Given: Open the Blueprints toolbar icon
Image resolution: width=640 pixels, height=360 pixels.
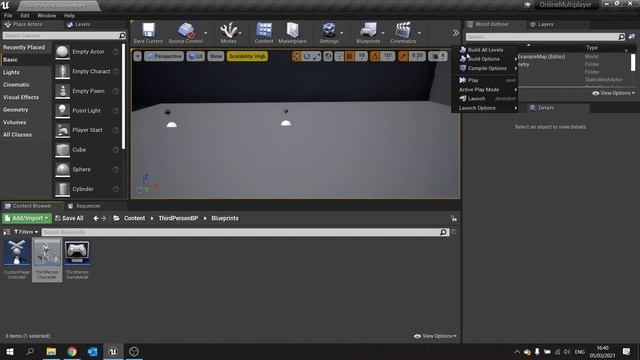Looking at the screenshot, I should pos(368,33).
